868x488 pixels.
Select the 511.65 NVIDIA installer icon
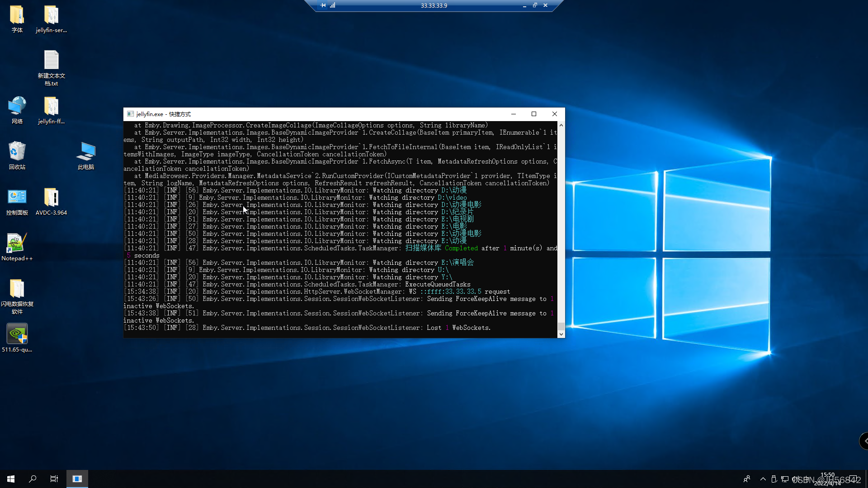click(17, 334)
